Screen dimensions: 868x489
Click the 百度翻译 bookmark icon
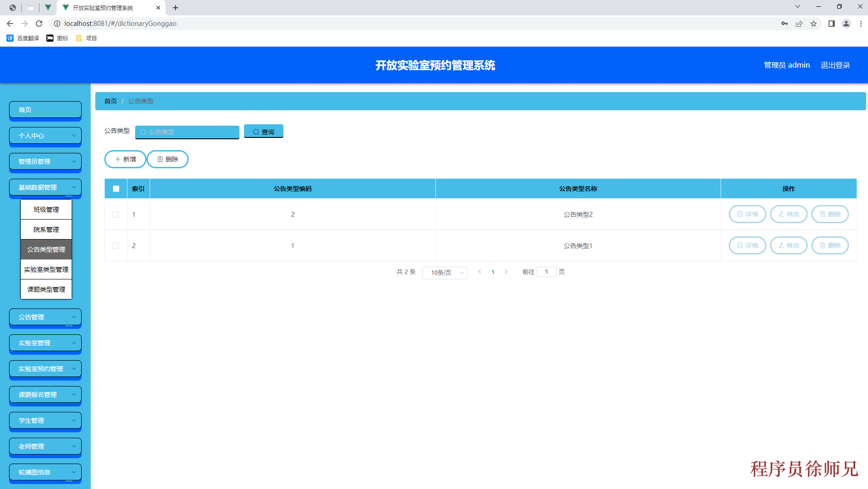click(10, 38)
